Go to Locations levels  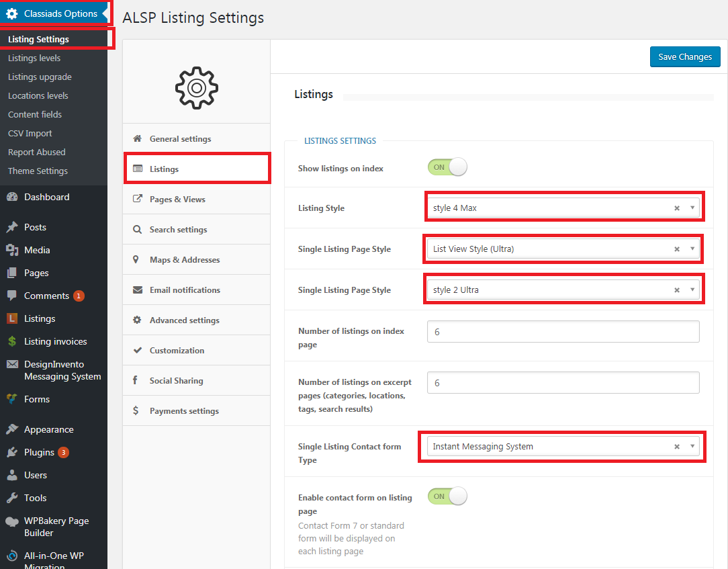38,95
